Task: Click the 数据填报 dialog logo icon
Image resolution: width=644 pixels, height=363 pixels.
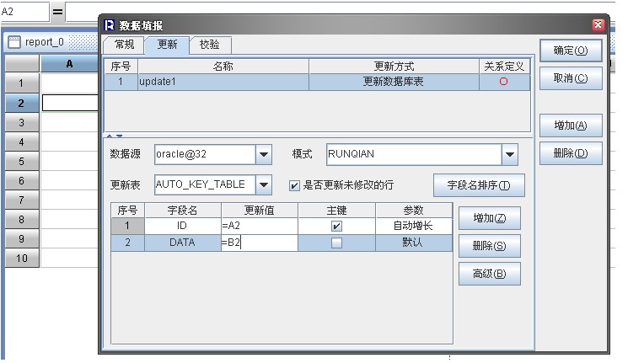Action: 110,25
